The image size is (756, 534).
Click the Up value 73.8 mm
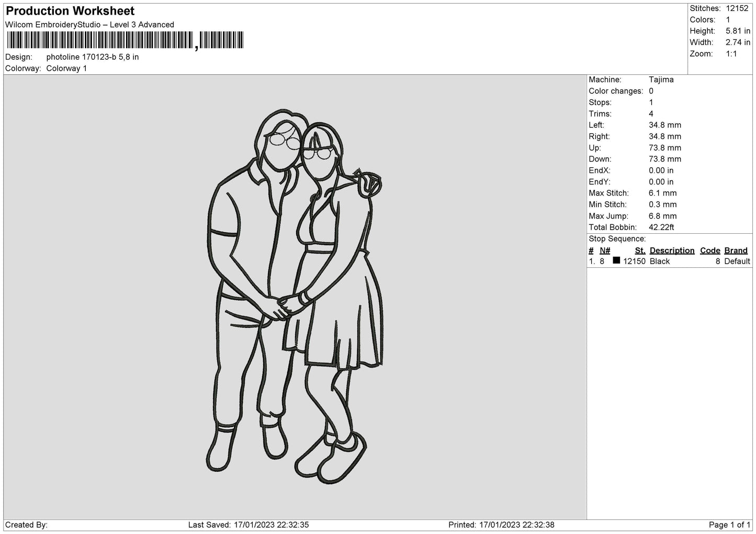(665, 148)
